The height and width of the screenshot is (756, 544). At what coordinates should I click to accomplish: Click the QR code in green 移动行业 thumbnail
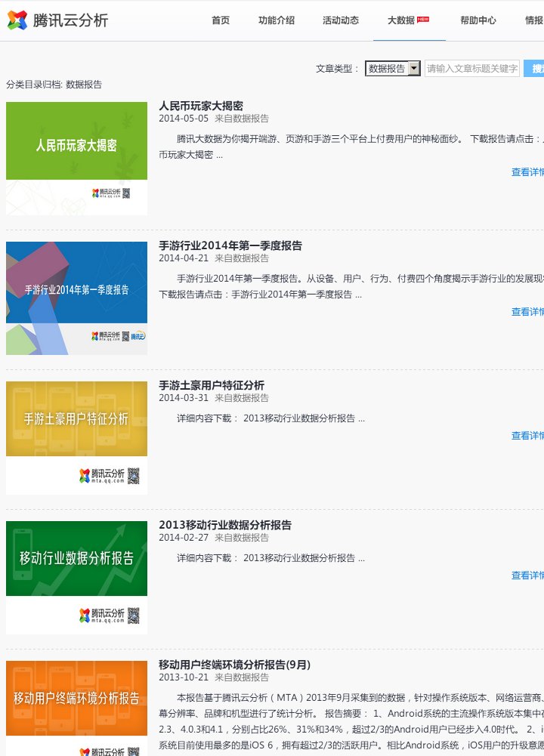coord(134,616)
